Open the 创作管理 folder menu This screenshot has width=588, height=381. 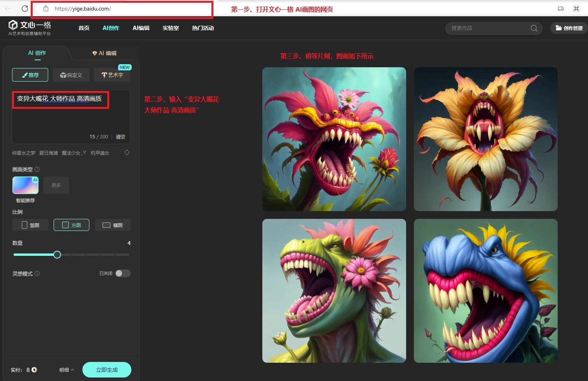click(569, 28)
